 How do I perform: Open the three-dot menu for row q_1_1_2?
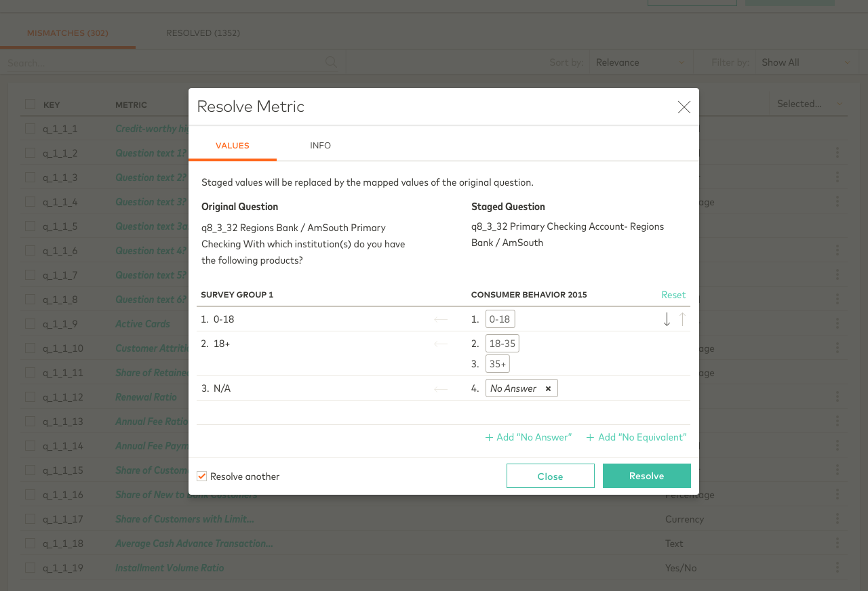point(837,153)
